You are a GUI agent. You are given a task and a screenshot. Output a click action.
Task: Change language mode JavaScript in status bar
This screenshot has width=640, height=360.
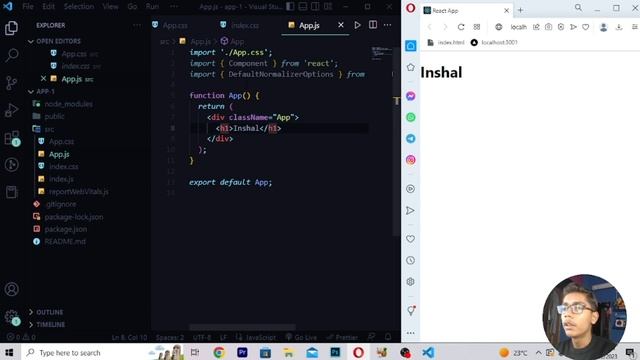point(261,338)
